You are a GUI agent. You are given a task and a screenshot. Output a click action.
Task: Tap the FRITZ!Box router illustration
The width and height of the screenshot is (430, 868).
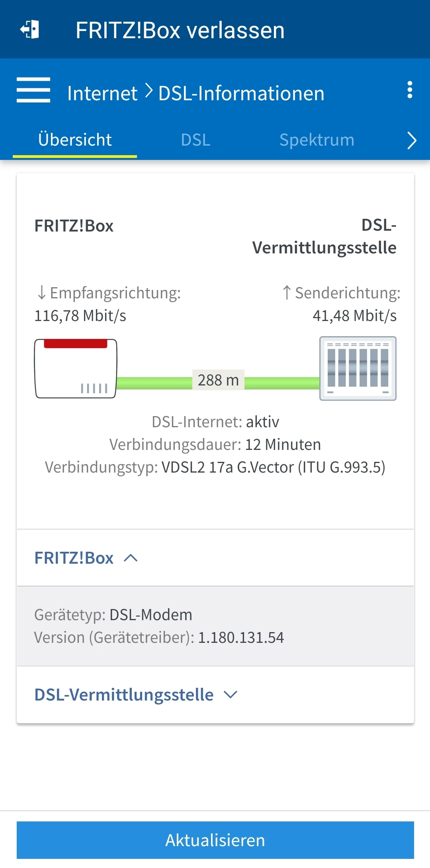click(x=76, y=369)
